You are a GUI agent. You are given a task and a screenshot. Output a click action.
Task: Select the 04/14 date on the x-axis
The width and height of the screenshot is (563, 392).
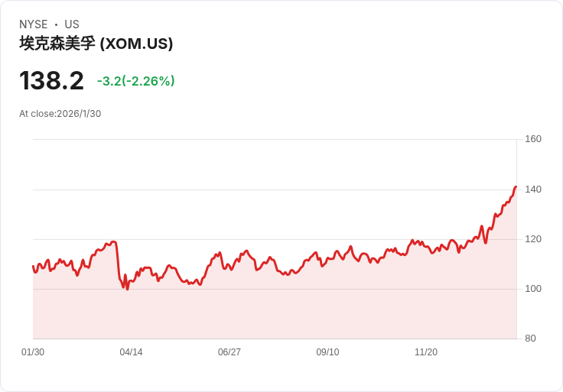tap(131, 352)
